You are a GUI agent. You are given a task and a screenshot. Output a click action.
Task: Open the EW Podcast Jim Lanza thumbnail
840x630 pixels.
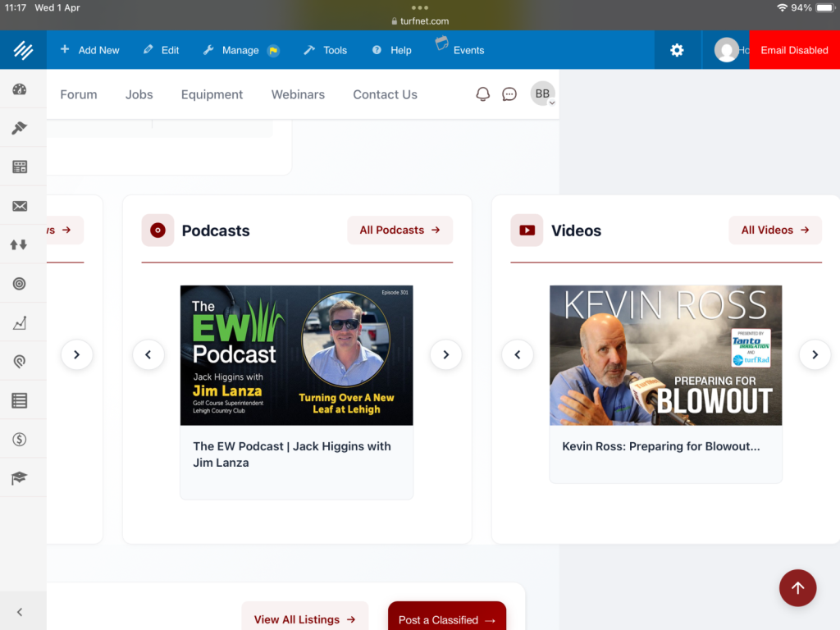[296, 355]
